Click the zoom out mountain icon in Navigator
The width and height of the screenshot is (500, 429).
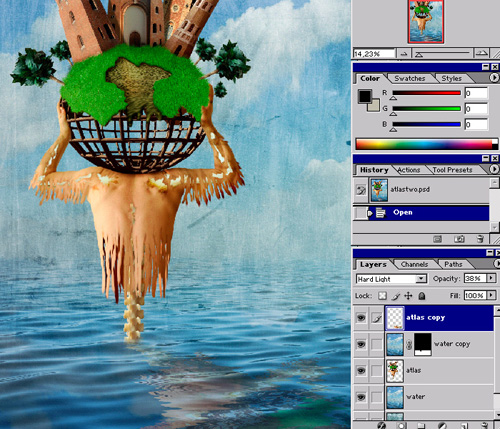[404, 53]
